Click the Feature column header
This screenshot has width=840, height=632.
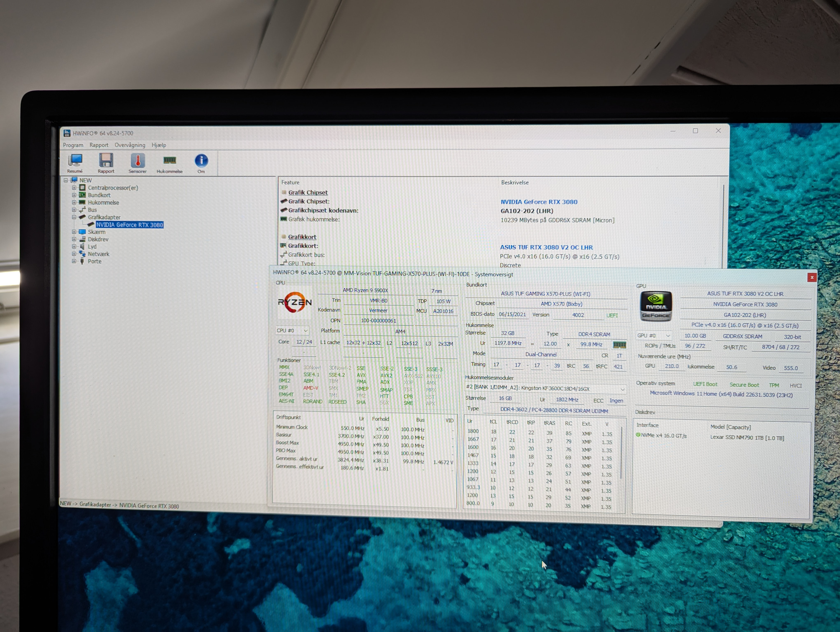pos(290,182)
